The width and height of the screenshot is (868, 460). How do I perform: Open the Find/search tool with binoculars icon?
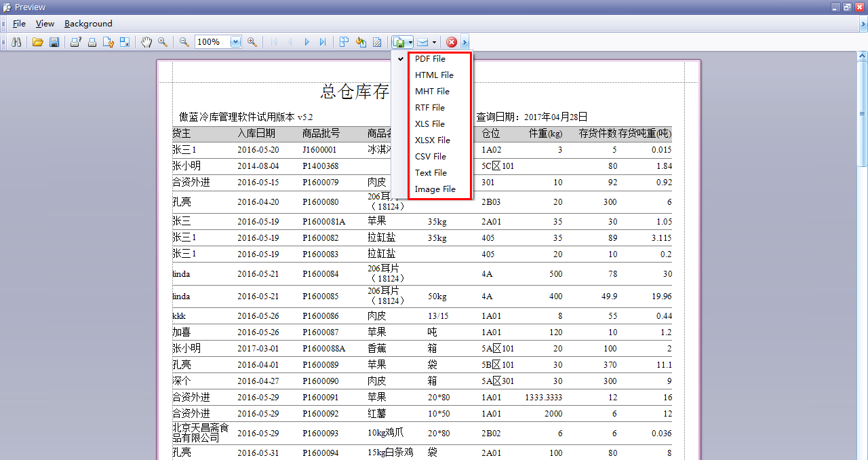pos(16,41)
